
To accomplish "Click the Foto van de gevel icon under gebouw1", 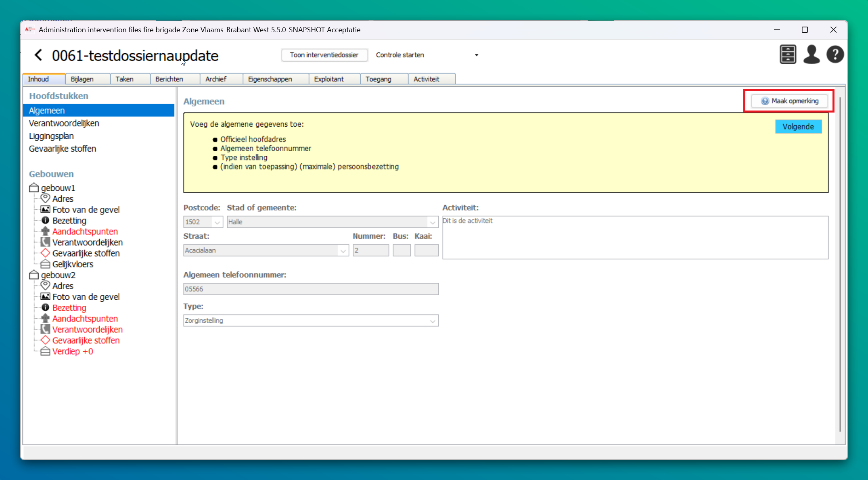I will (45, 209).
